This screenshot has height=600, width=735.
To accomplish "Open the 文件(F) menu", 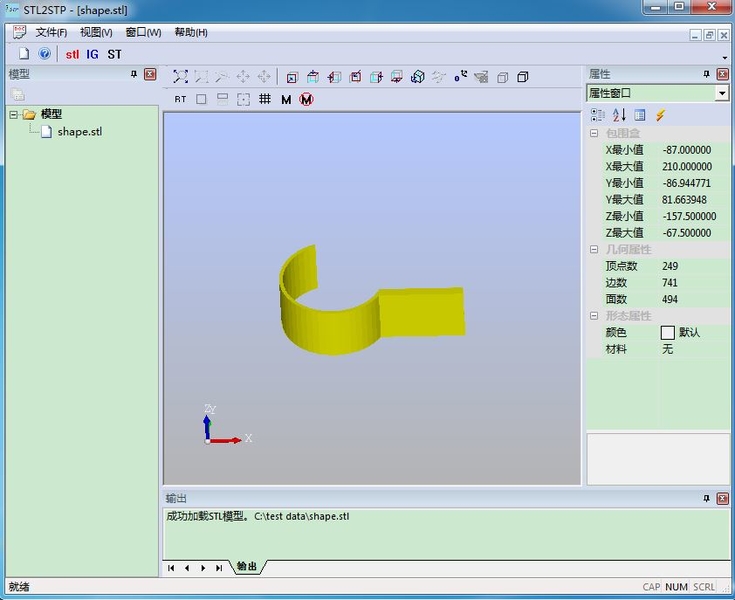I will click(51, 32).
